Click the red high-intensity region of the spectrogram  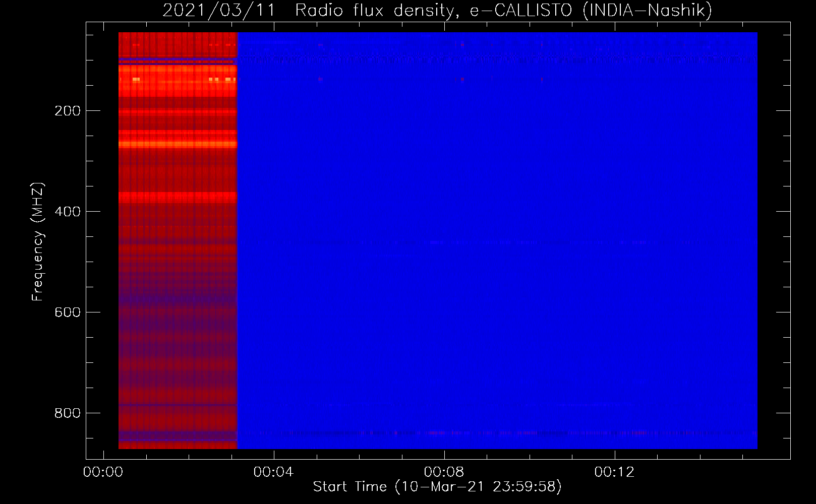(x=178, y=240)
